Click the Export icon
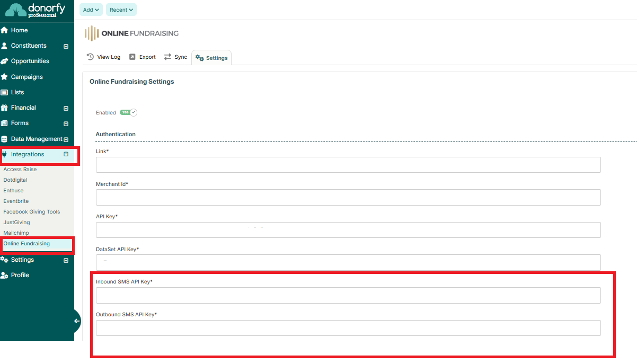The image size is (637, 364). [x=132, y=57]
